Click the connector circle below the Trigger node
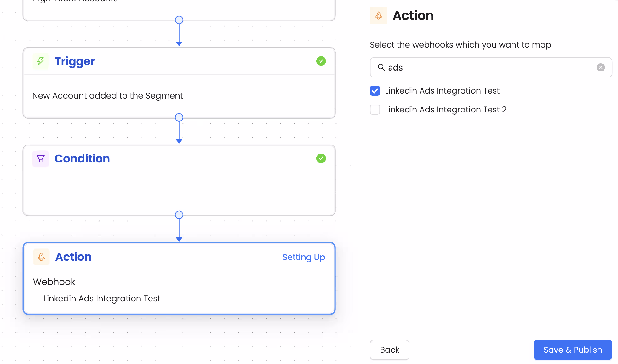The height and width of the screenshot is (364, 618). tap(179, 117)
